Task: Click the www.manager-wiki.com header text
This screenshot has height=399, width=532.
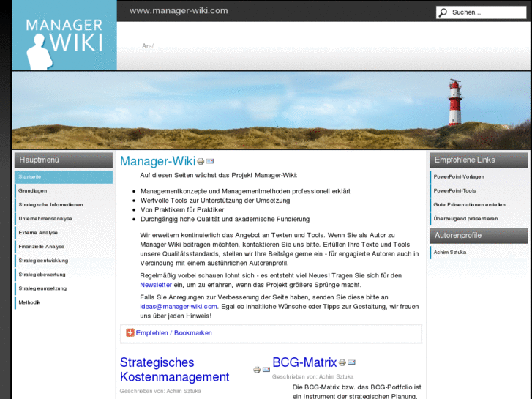Action: coord(179,10)
